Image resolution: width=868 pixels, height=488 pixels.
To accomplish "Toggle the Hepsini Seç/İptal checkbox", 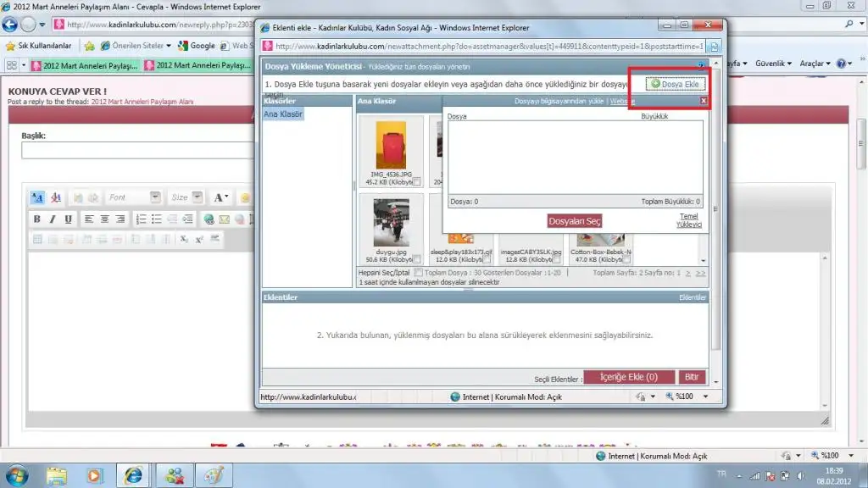I will [419, 272].
